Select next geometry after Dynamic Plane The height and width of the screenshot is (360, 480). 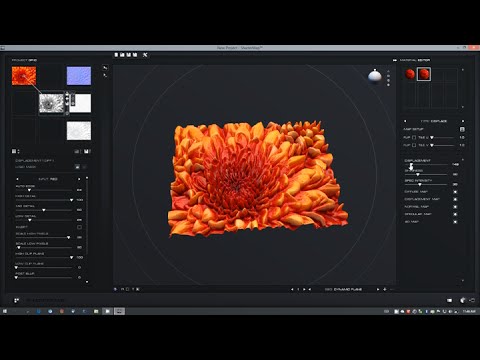[378, 289]
